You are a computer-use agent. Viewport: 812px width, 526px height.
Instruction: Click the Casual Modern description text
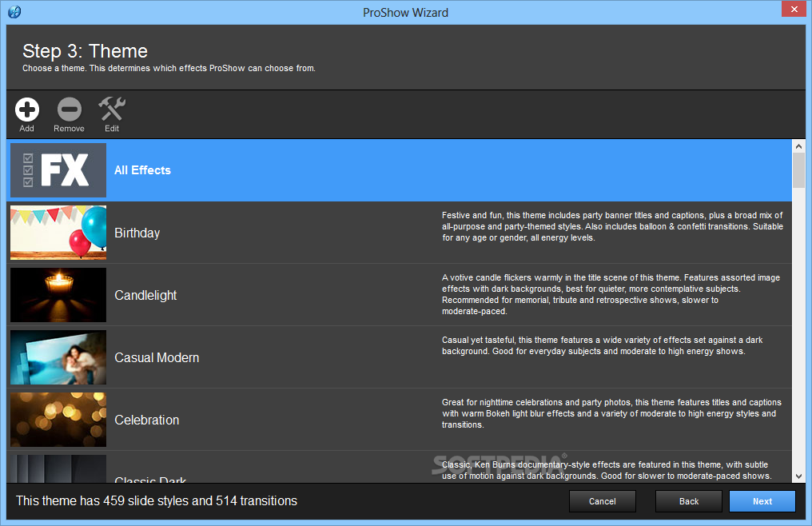(603, 345)
